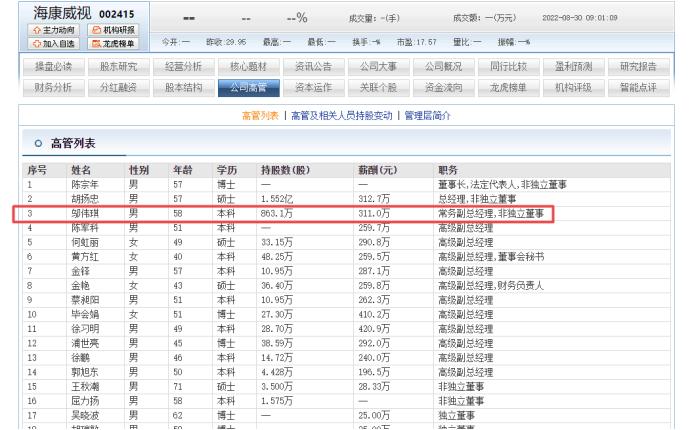Switch to 经营分析 tab
Image resolution: width=692 pixels, height=430 pixels.
183,67
